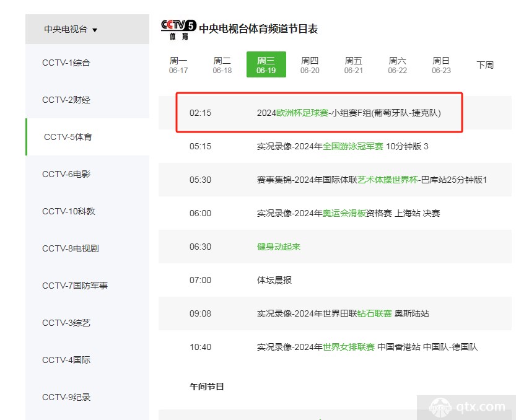Click the 中央电视台体育频道节目表 page title

click(258, 29)
